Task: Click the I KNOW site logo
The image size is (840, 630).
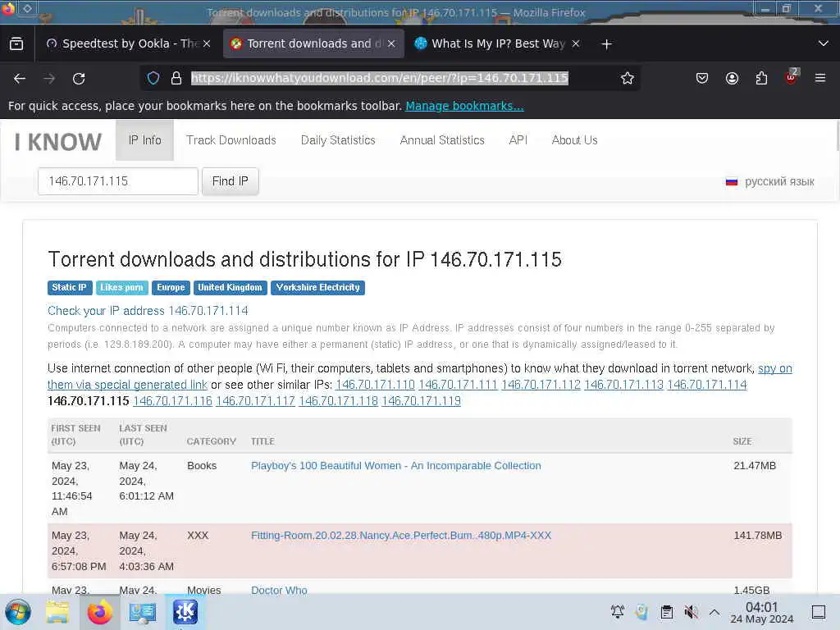Action: 58,142
